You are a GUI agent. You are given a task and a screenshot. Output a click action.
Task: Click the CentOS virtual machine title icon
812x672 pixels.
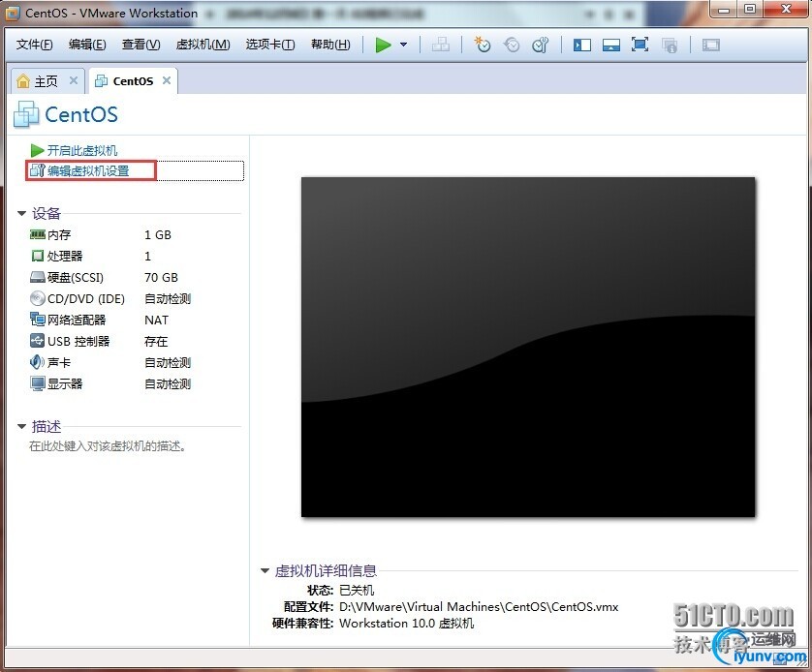coord(26,114)
